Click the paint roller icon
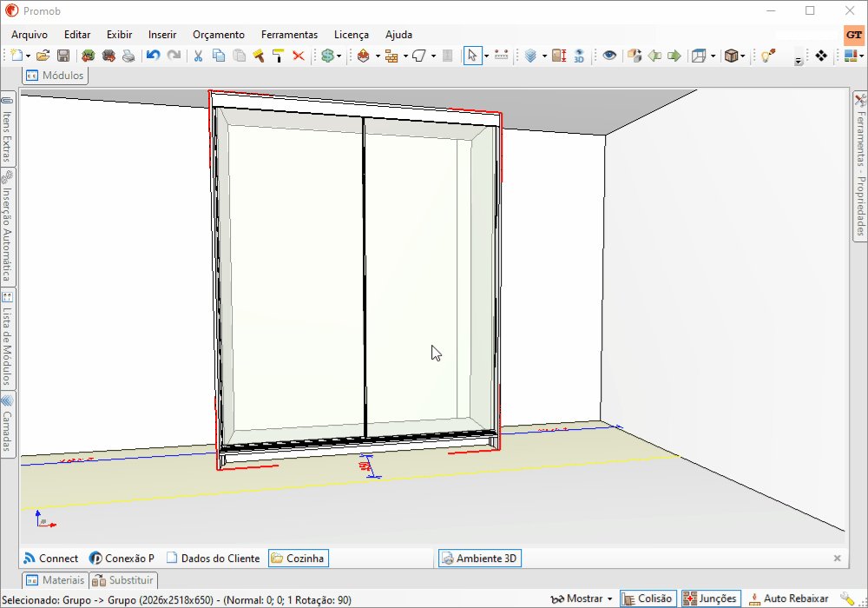 click(279, 56)
